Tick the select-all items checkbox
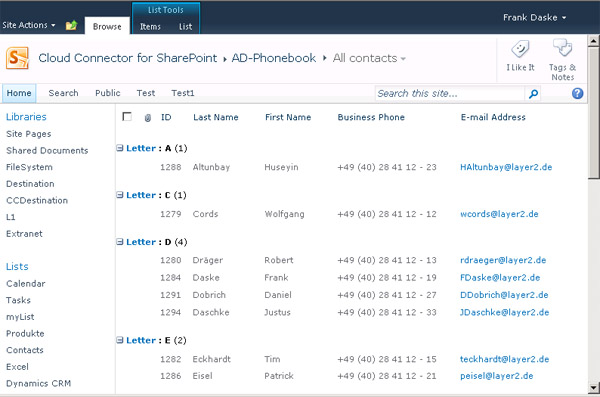 coord(127,116)
